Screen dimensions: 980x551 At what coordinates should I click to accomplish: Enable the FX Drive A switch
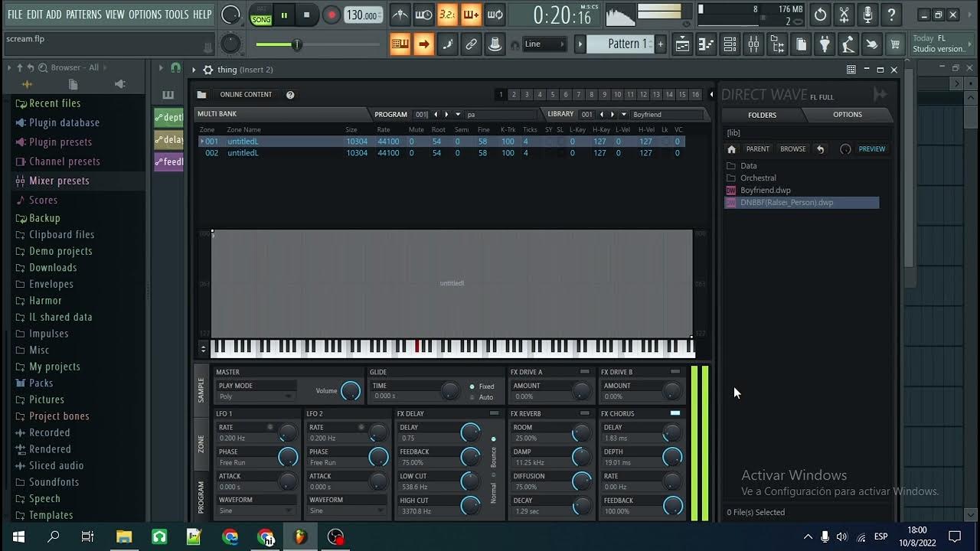[x=585, y=372]
